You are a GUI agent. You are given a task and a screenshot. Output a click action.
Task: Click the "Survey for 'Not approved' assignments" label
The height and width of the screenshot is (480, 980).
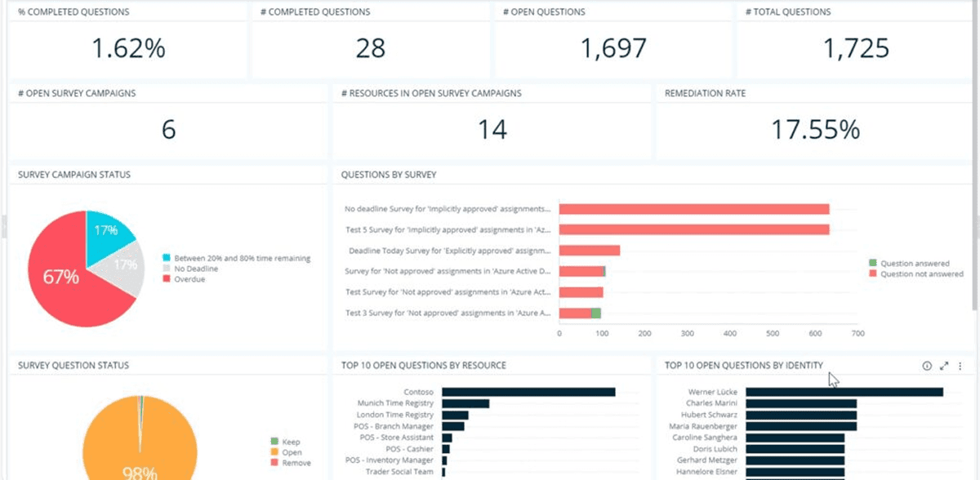pyautogui.click(x=448, y=271)
